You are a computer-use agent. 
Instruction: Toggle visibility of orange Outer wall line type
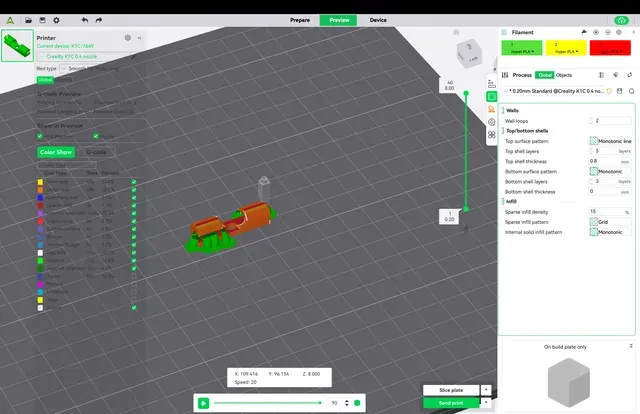(134, 190)
